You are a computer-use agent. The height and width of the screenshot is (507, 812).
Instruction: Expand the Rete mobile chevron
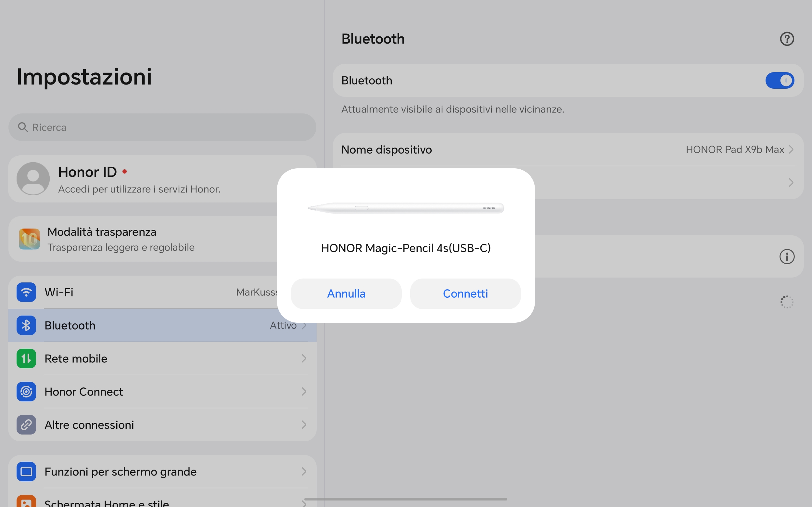click(x=304, y=359)
